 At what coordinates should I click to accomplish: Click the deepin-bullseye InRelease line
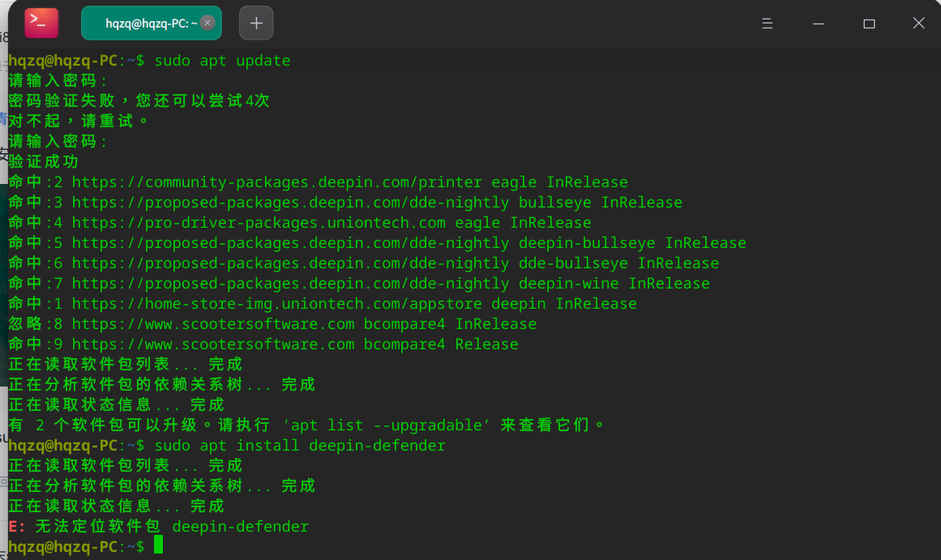click(378, 242)
